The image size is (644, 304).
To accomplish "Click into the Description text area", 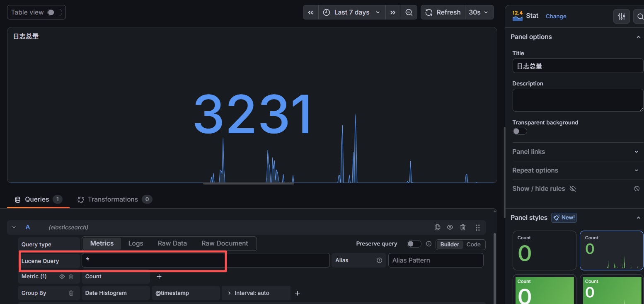I will tap(578, 100).
